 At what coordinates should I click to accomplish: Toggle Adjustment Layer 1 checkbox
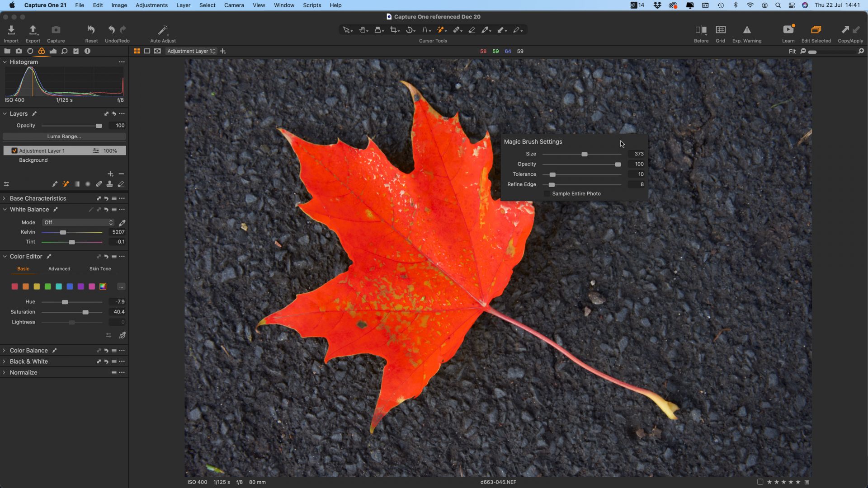pos(14,150)
